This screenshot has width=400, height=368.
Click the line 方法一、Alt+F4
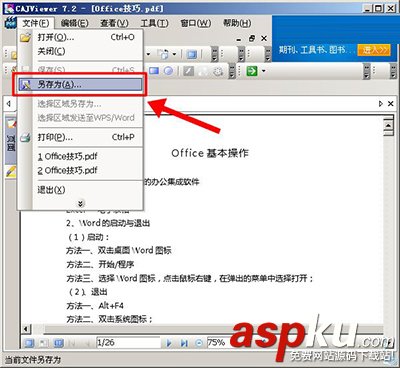click(95, 306)
